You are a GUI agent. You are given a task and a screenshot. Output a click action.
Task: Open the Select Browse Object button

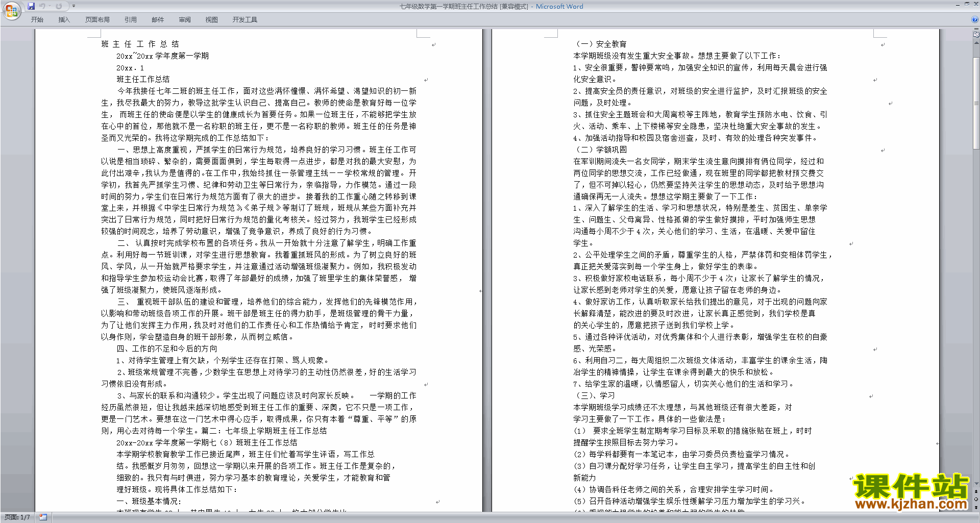coord(976,499)
